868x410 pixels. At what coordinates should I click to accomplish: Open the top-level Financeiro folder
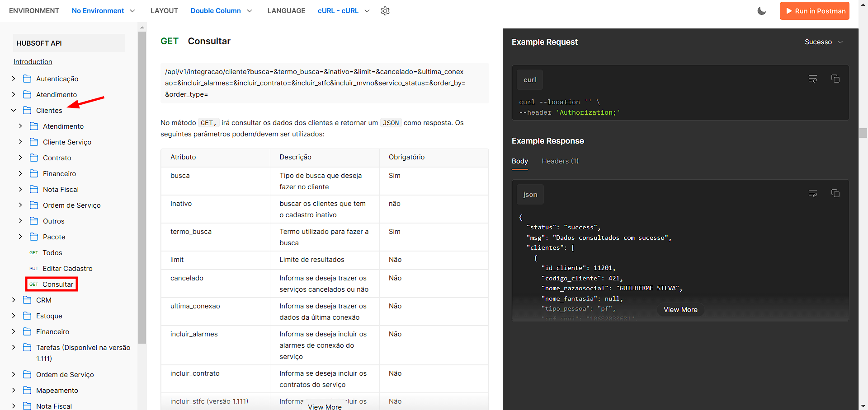52,332
